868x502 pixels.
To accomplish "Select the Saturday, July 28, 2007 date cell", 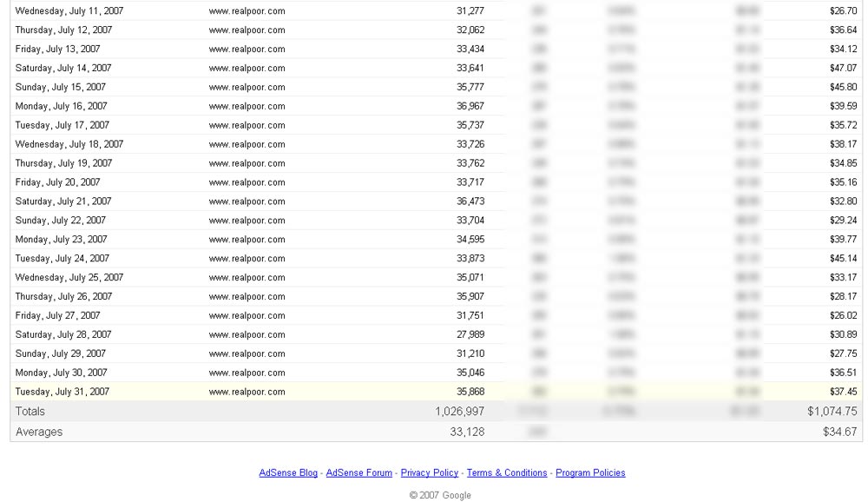I will click(63, 334).
